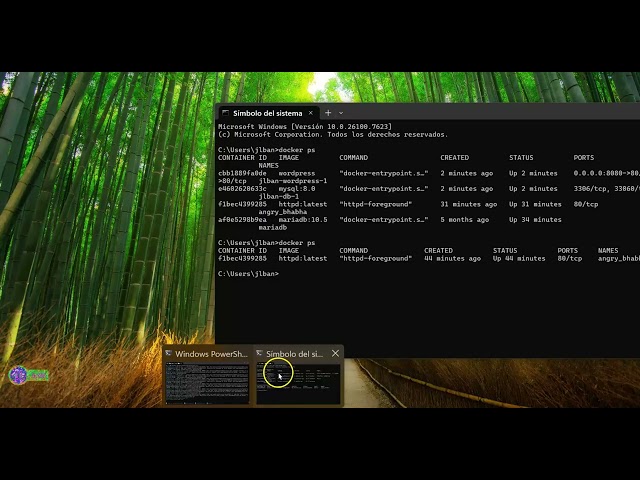Click the command prompt icon in taskbar preview
Screen dimensions: 640x480
pos(260,353)
